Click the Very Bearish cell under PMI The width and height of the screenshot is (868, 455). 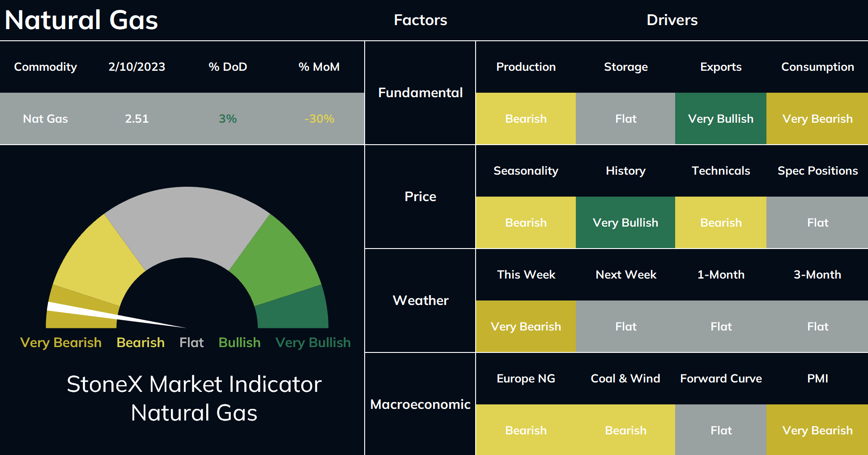[817, 430]
